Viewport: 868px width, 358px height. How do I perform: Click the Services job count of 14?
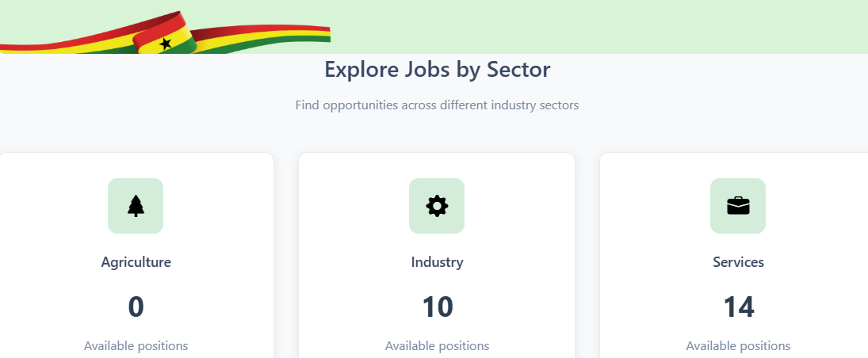738,307
